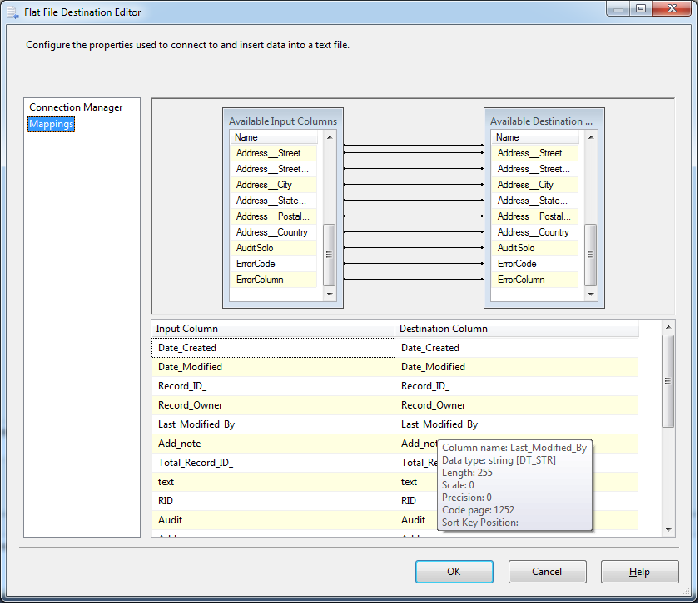Select AuditSolo in Available Input Columns
Viewport: 700px width, 605px height.
274,248
